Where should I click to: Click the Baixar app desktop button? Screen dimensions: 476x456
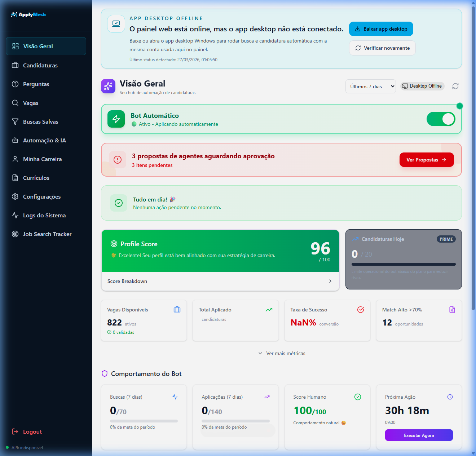[381, 28]
